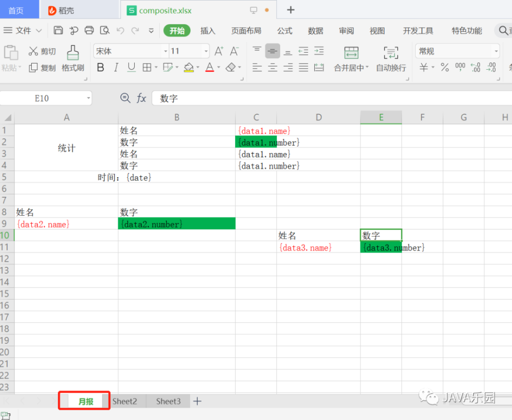Image resolution: width=512 pixels, height=420 pixels.
Task: Toggle align text left
Action: point(257,68)
